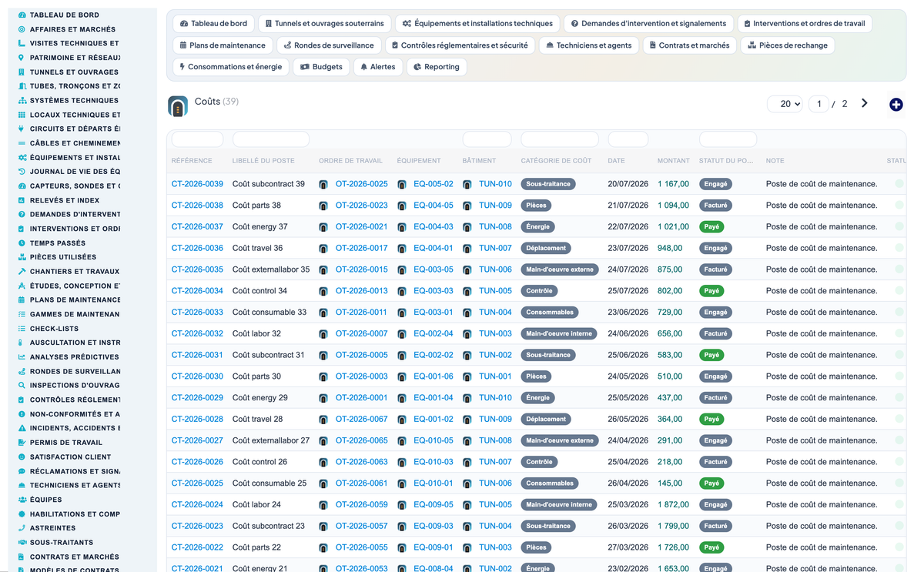Click Analyses prédictives chart icon

coord(22,357)
